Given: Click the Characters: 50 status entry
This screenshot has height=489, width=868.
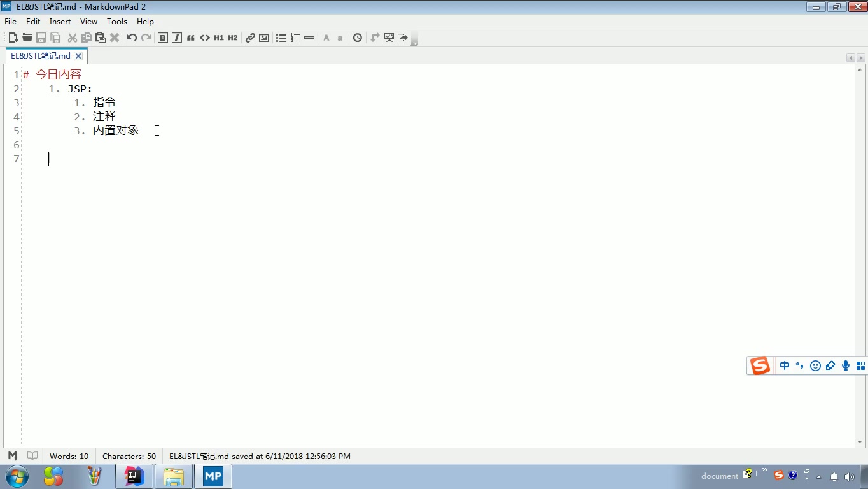Looking at the screenshot, I should pos(129,456).
